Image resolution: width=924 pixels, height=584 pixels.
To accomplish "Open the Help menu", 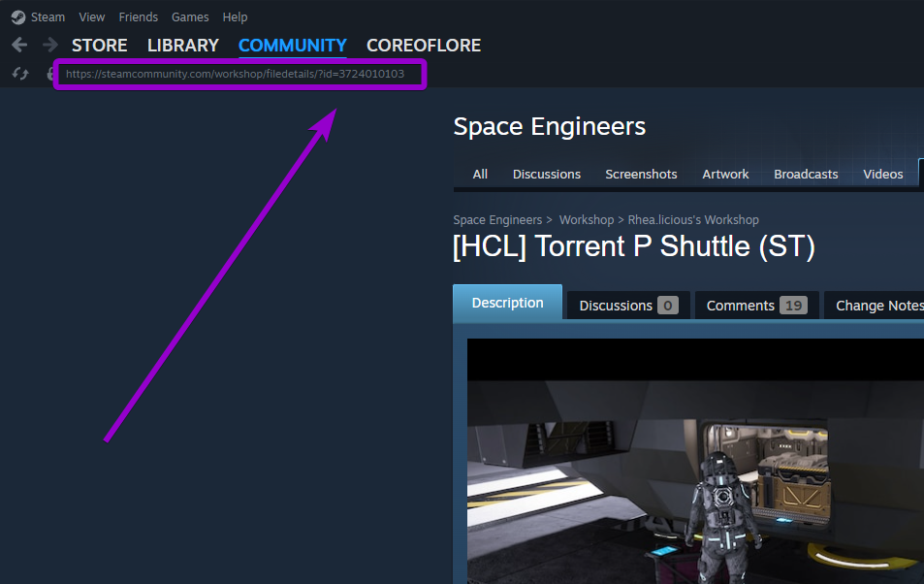I will 235,17.
